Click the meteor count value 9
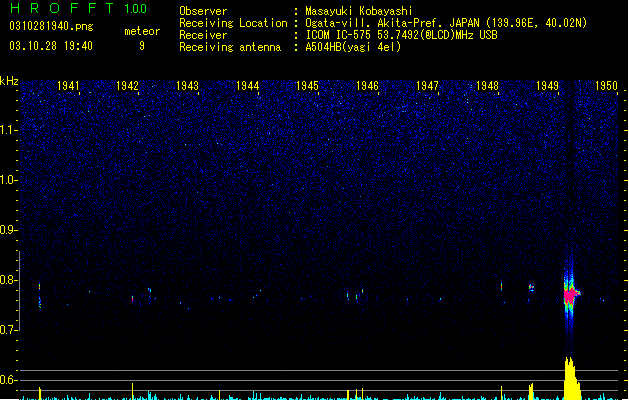629x400 pixels. point(142,46)
